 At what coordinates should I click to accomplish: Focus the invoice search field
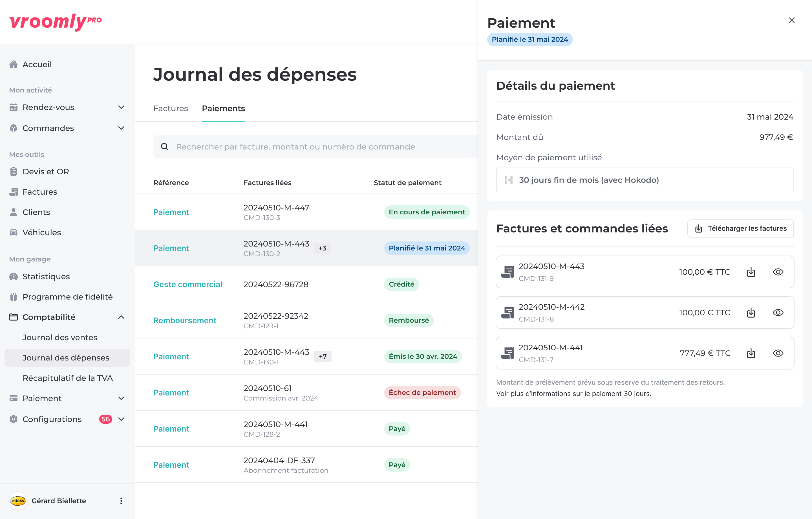[x=303, y=147]
